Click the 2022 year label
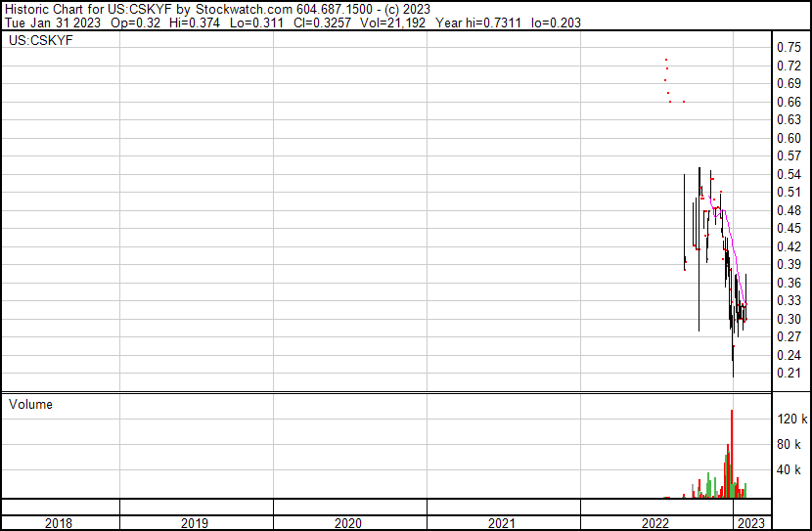The width and height of the screenshot is (812, 531). [655, 523]
